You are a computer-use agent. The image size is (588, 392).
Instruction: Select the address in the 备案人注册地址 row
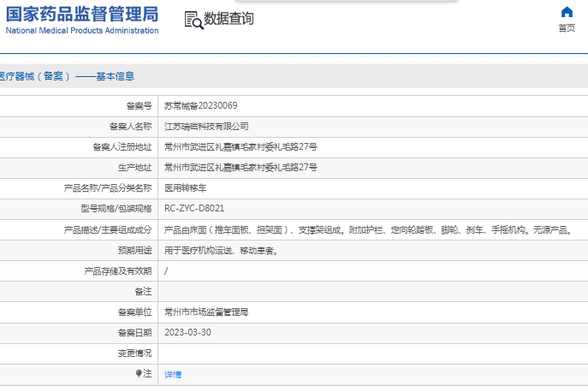click(x=241, y=147)
